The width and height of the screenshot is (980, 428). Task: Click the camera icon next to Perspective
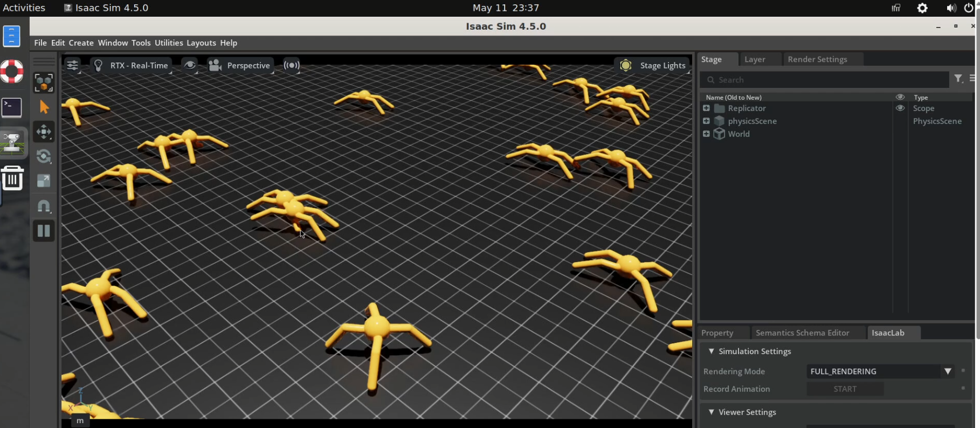[215, 65]
